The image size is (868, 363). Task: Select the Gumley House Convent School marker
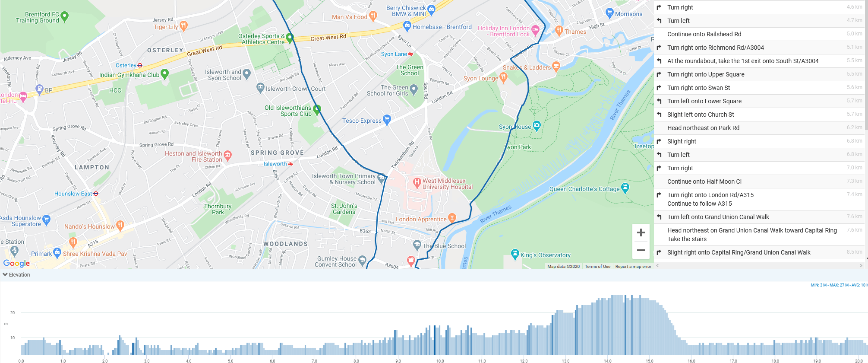362,260
